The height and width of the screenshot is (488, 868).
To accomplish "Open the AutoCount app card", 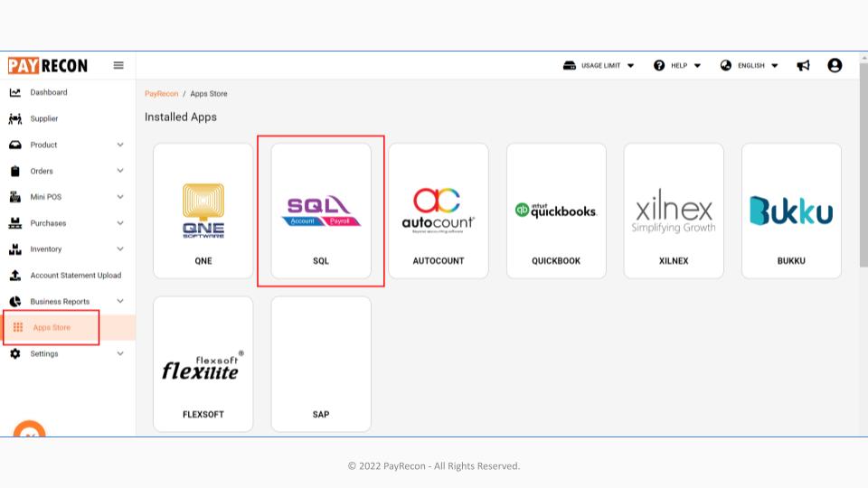I will coord(439,211).
